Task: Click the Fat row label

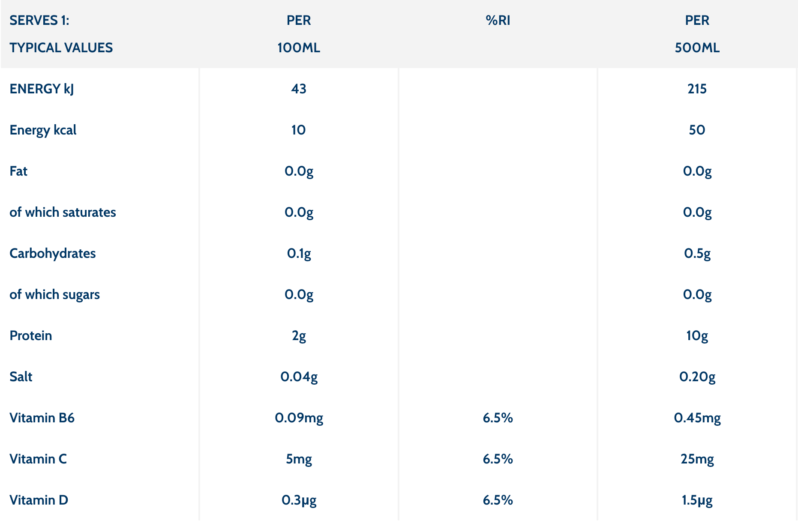Action: (x=18, y=171)
